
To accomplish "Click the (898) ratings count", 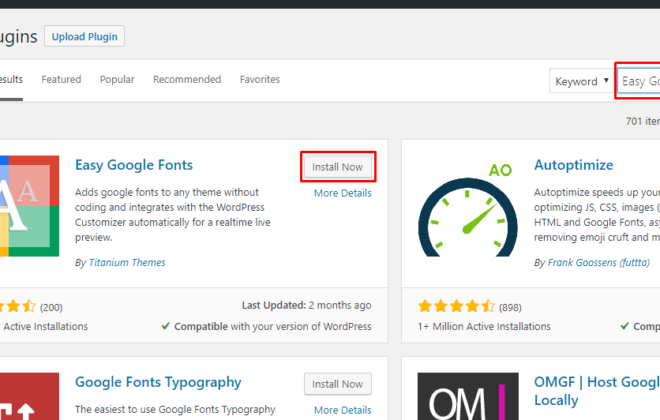I will [510, 308].
